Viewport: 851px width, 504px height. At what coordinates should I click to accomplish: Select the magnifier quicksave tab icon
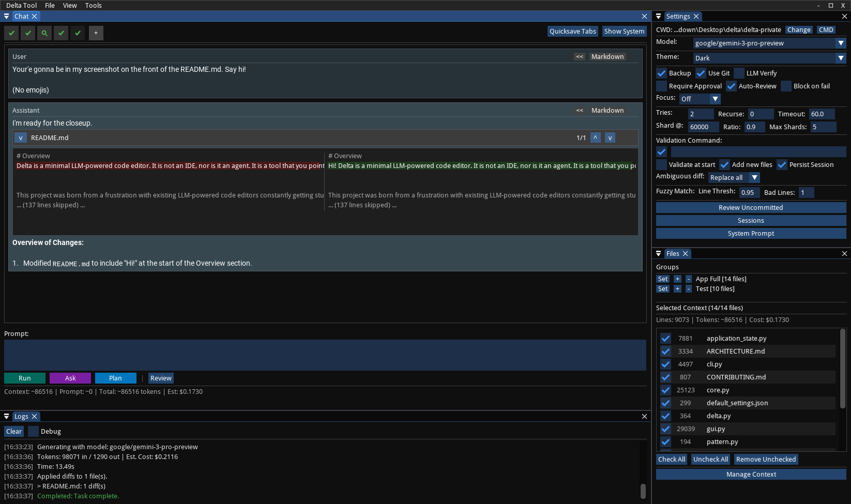45,33
